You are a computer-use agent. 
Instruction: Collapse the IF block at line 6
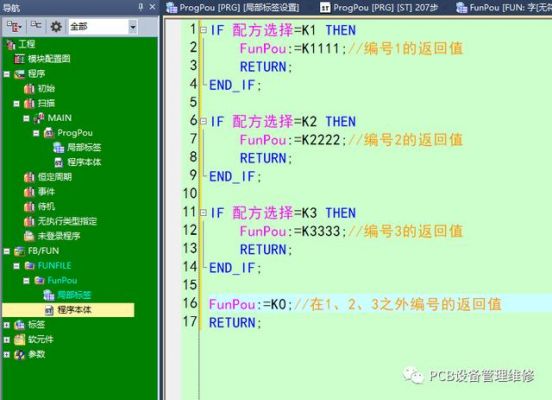[203, 121]
